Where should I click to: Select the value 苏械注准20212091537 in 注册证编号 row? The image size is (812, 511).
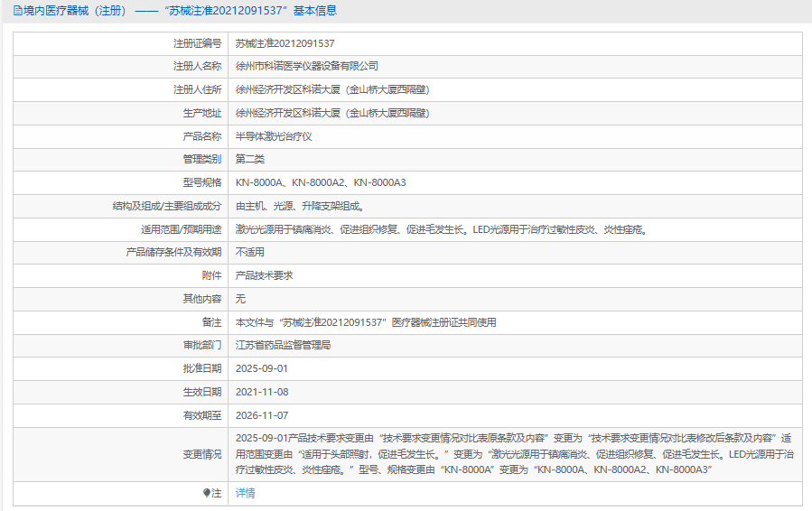coord(285,43)
